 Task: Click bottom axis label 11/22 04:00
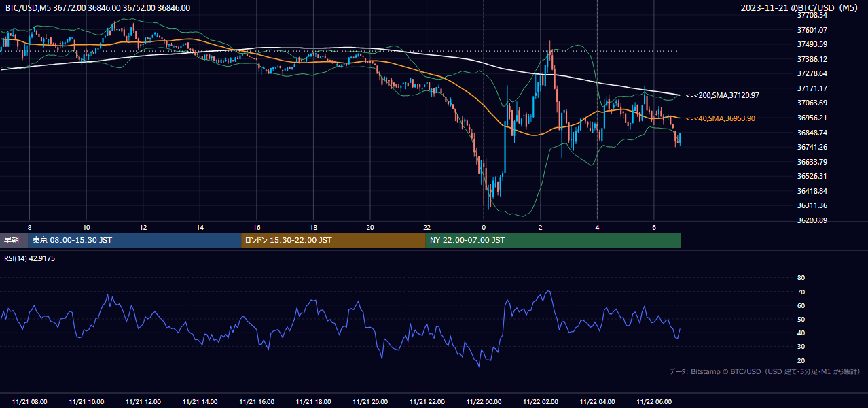tap(597, 401)
